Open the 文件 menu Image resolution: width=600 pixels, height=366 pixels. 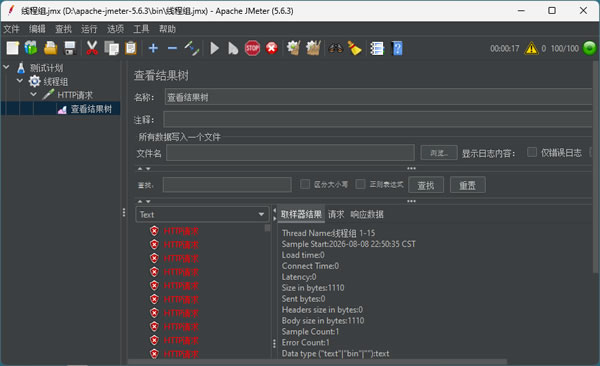(11, 29)
